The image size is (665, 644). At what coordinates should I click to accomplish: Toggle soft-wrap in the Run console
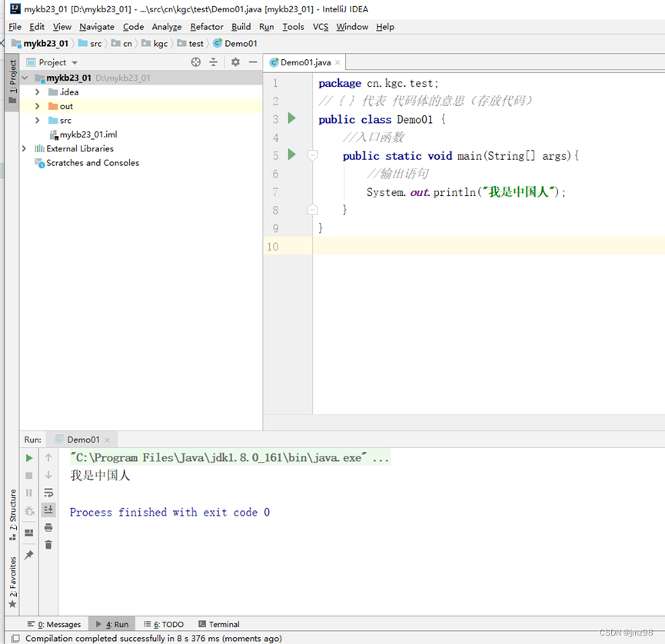(48, 492)
